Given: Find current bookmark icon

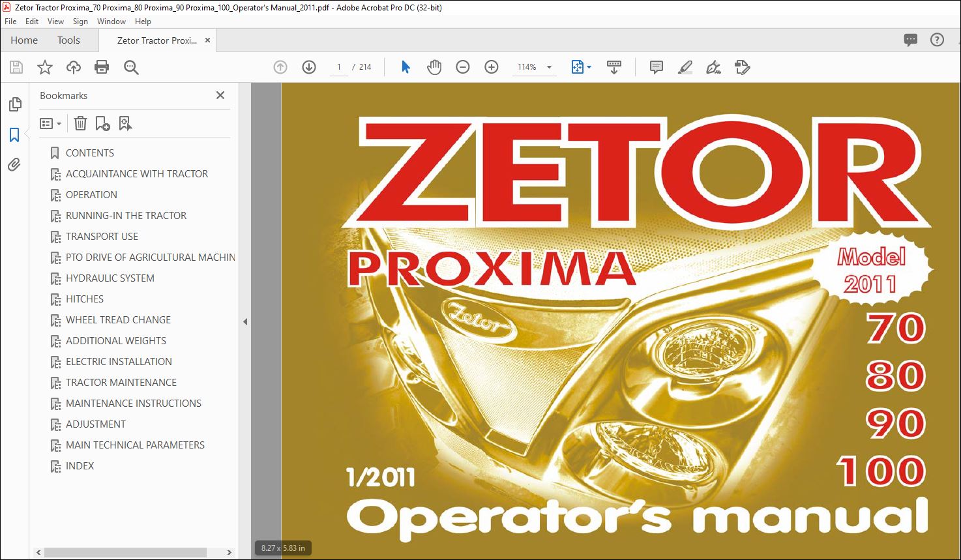Looking at the screenshot, I should coord(125,123).
